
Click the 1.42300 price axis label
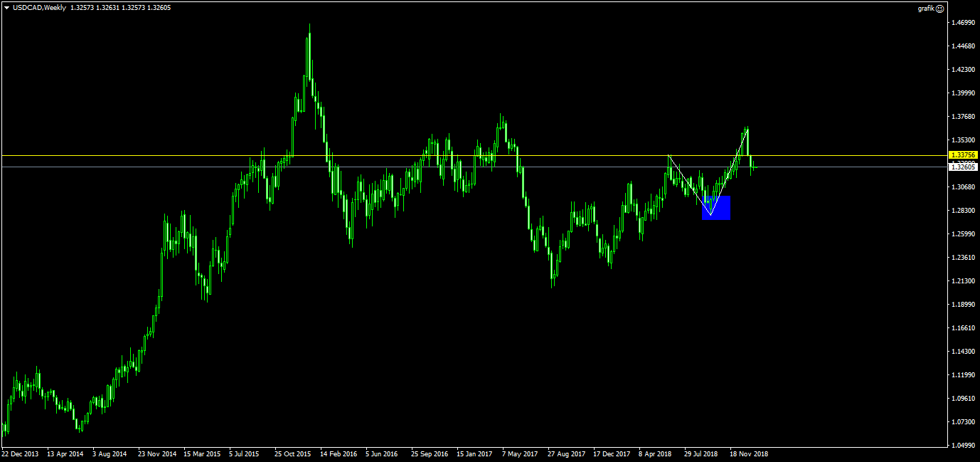pyautogui.click(x=962, y=70)
